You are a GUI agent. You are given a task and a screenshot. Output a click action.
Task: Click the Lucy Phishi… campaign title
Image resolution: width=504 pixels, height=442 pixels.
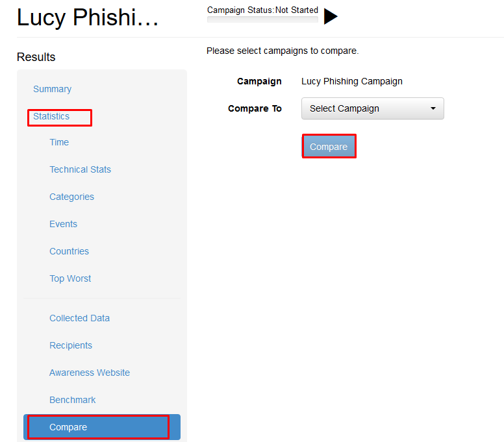tap(88, 18)
